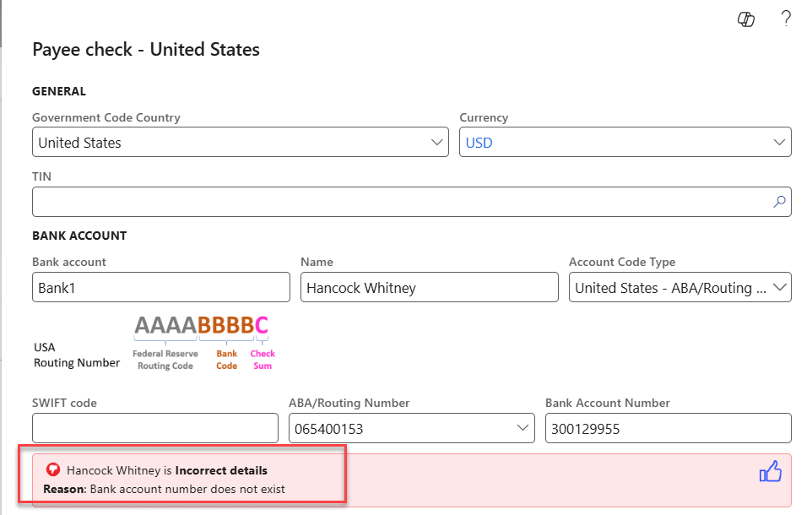The width and height of the screenshot is (812, 515).
Task: Click the GENERAL section header
Action: coord(59,91)
